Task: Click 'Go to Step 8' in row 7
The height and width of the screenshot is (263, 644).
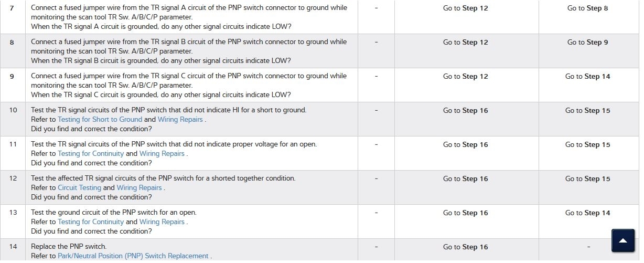Action: 587,8
